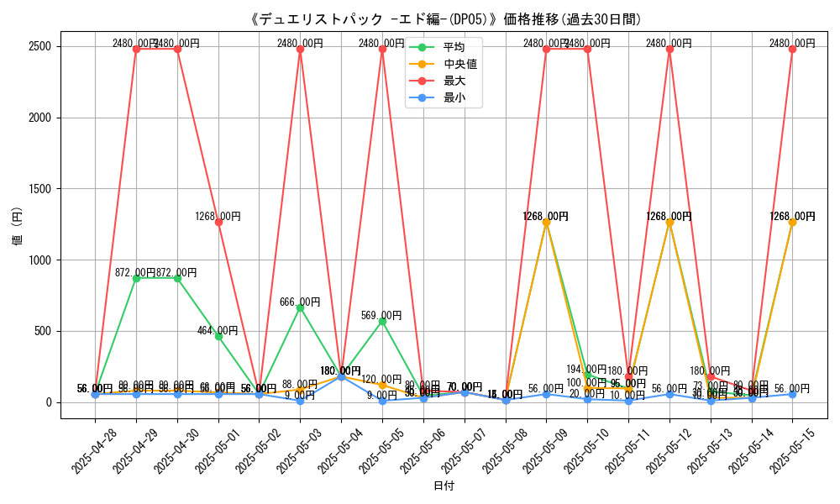
Task: Click the 2025-05-07 date label
Action: tap(464, 452)
